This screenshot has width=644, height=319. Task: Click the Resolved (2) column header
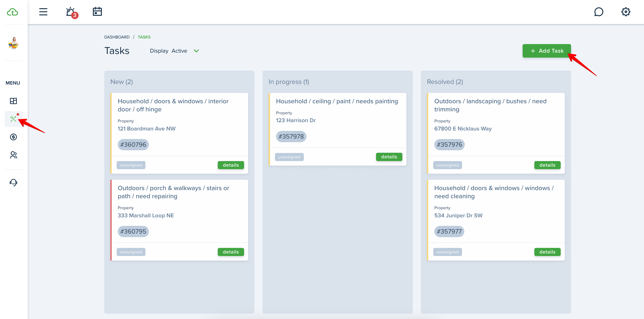pos(445,82)
